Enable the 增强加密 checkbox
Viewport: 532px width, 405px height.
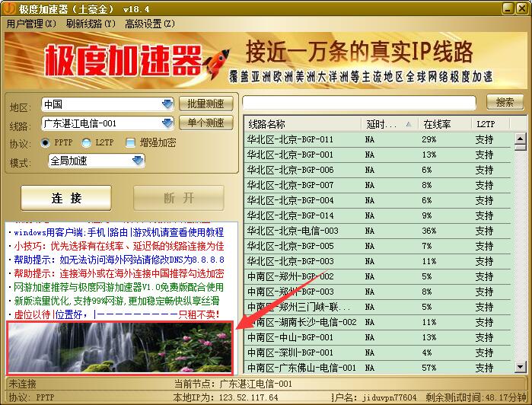click(x=130, y=142)
